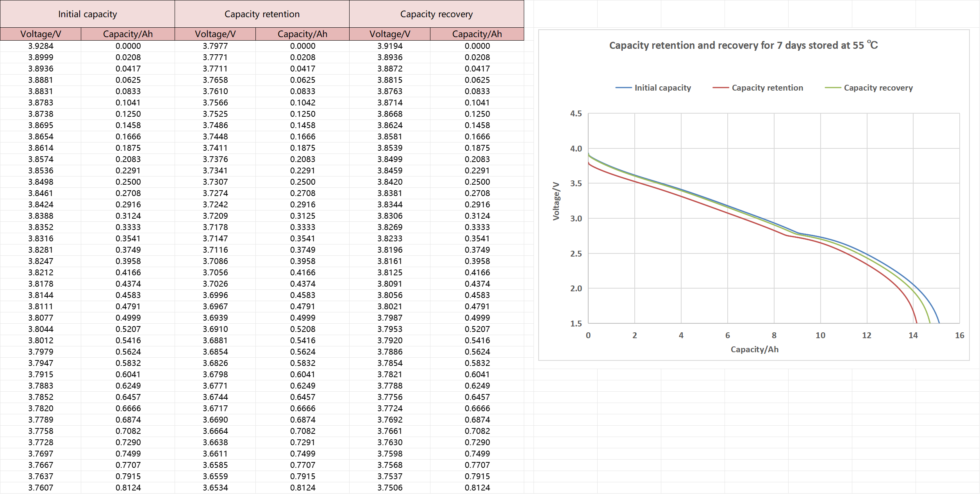Click the 4.5 vertical axis label

576,114
